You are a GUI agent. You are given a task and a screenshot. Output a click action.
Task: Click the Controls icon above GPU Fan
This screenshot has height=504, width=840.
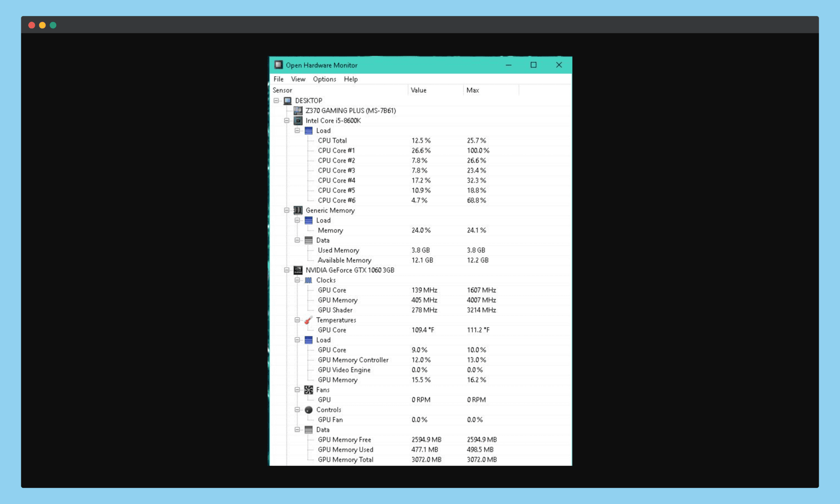click(308, 410)
